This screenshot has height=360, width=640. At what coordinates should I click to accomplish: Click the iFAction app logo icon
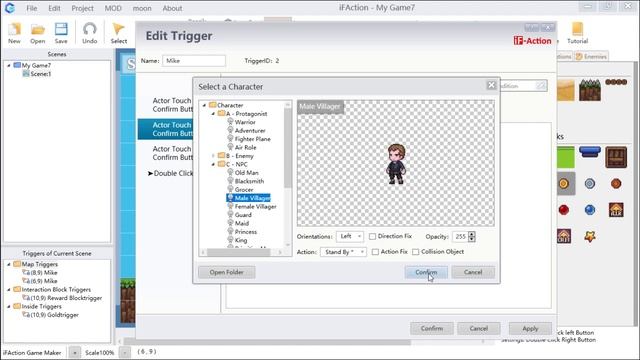click(10, 8)
